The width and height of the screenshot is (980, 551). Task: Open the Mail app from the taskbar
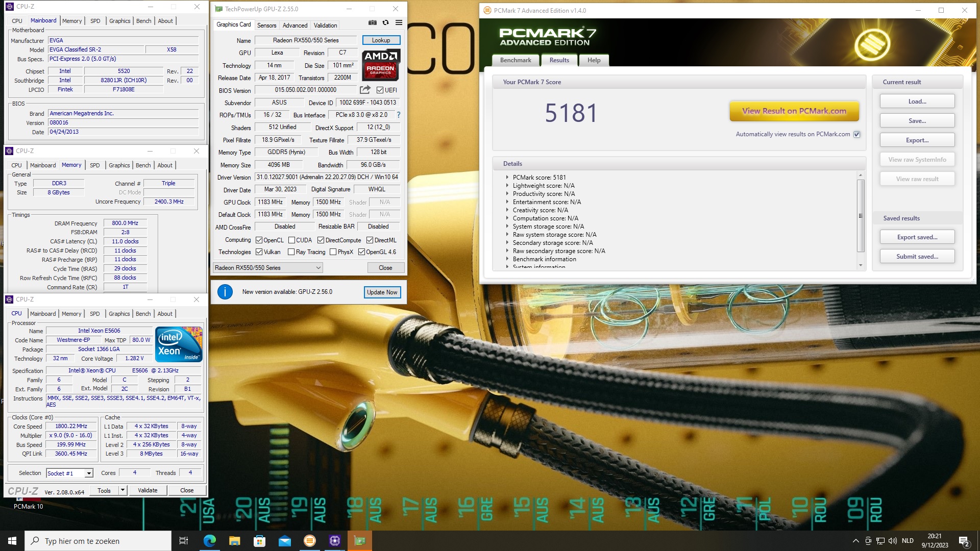(x=284, y=541)
